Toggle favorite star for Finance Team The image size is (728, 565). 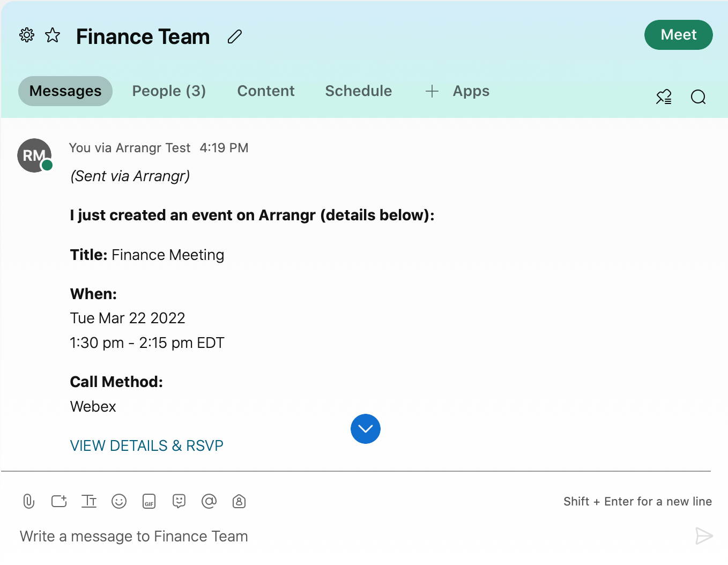[x=53, y=35]
